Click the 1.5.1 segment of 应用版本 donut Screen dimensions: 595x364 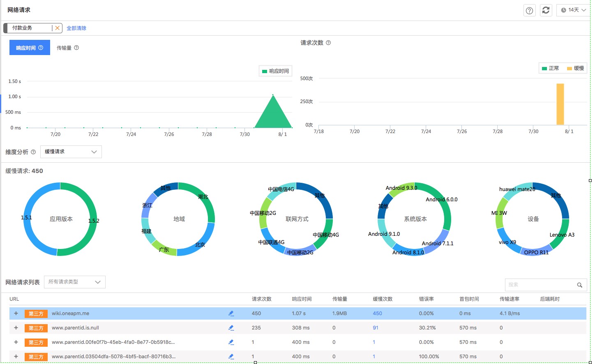pyautogui.click(x=27, y=218)
